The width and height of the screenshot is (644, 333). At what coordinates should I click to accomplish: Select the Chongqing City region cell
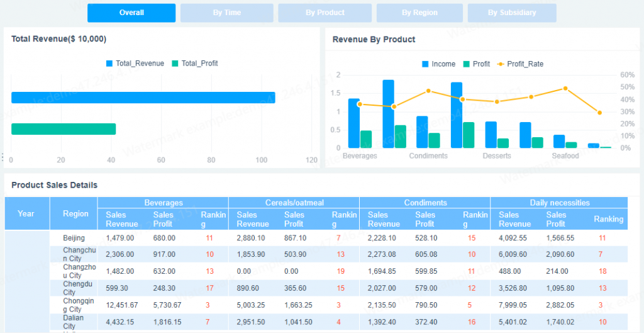click(x=74, y=305)
